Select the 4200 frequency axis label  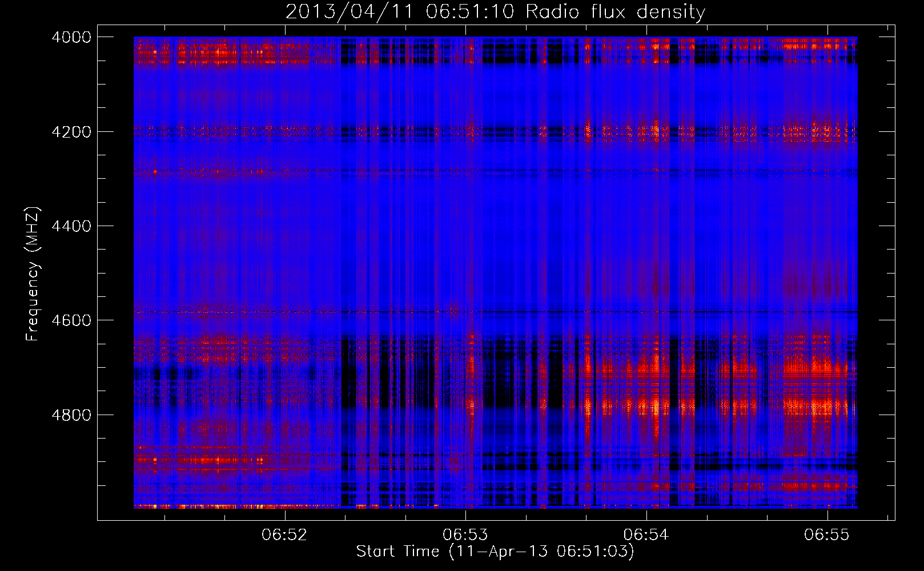(71, 132)
